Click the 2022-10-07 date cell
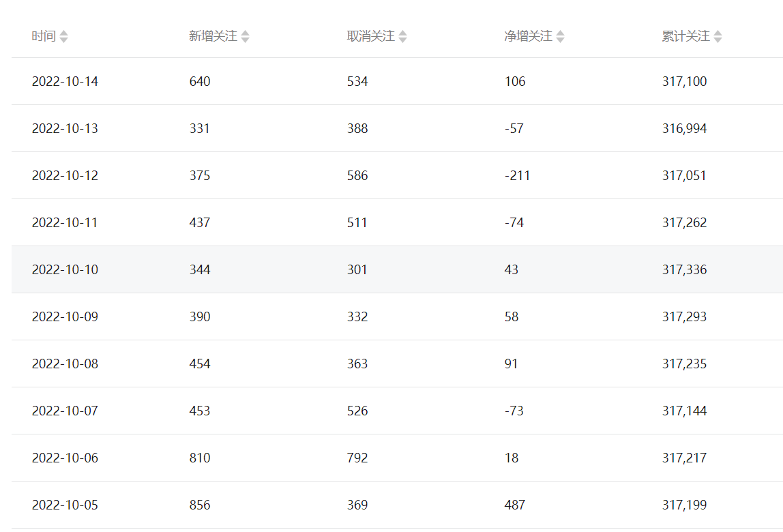The image size is (783, 532). (x=65, y=411)
